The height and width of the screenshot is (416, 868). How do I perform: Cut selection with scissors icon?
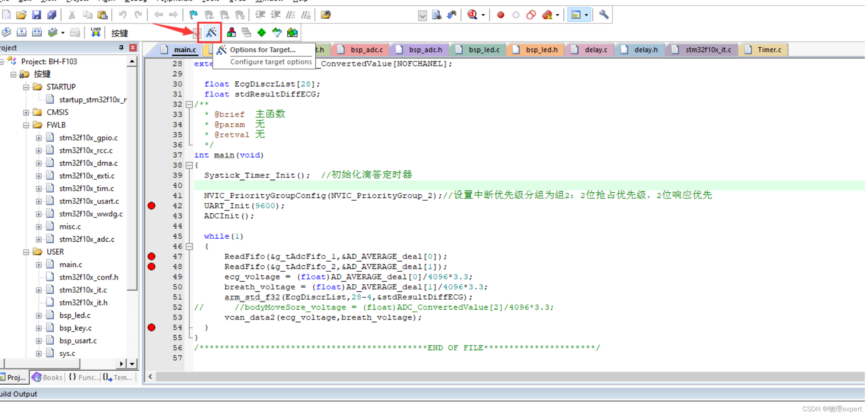[x=72, y=15]
